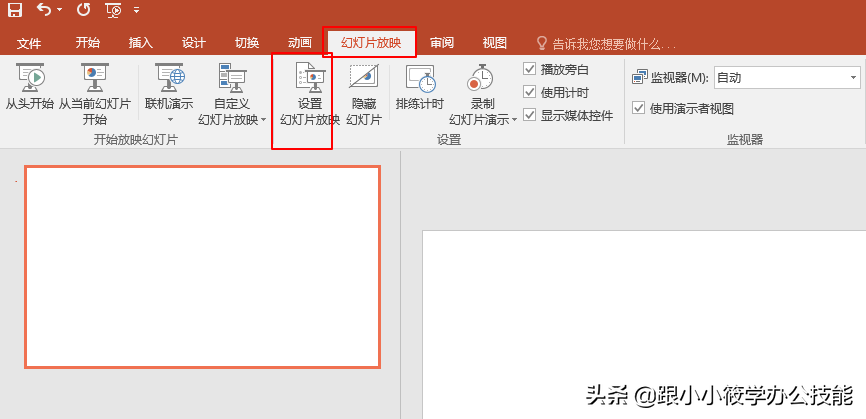The image size is (866, 419).
Task: Disable 使用演示者视图 checkbox
Action: tap(638, 108)
